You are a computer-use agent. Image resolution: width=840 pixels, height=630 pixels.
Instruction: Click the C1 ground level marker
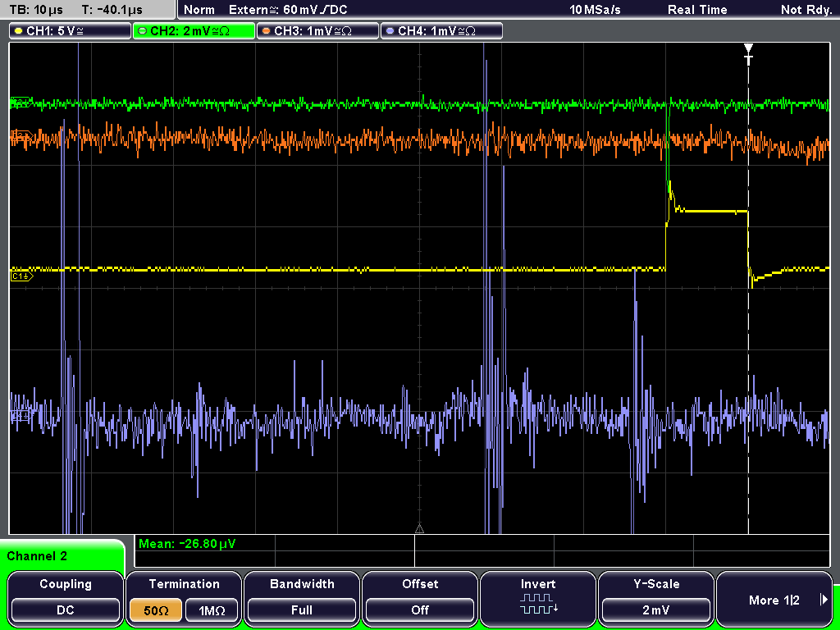(x=21, y=276)
